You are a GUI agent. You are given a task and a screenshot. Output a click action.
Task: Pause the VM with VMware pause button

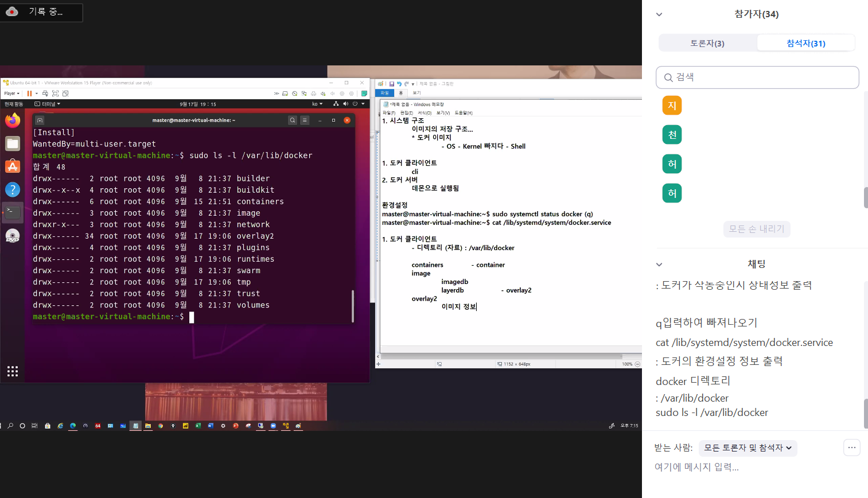point(29,94)
